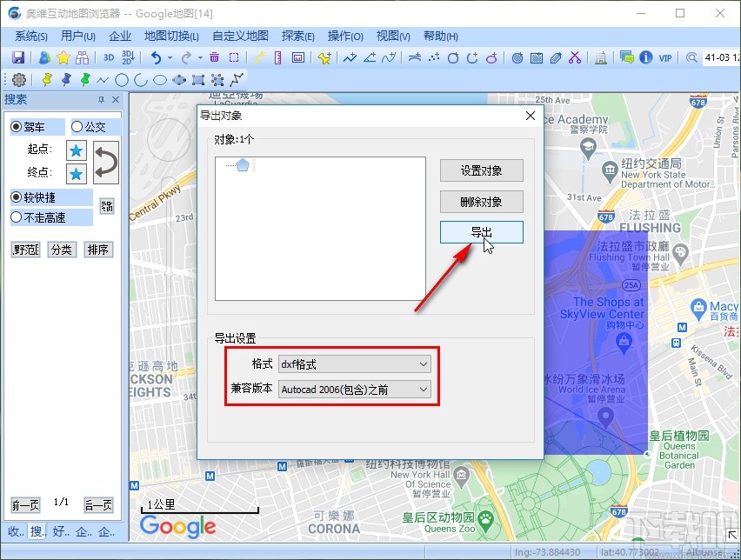Open the 视图 menu
The image size is (741, 560).
coord(392,36)
